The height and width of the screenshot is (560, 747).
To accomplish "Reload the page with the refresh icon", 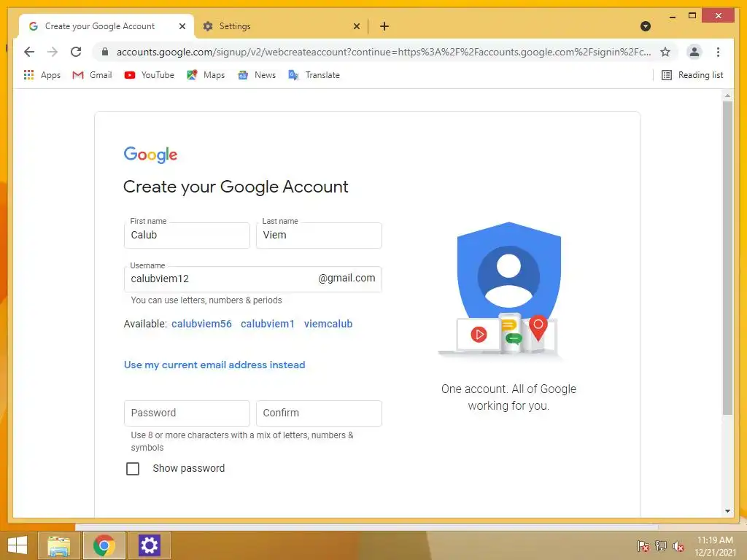I will coord(76,52).
